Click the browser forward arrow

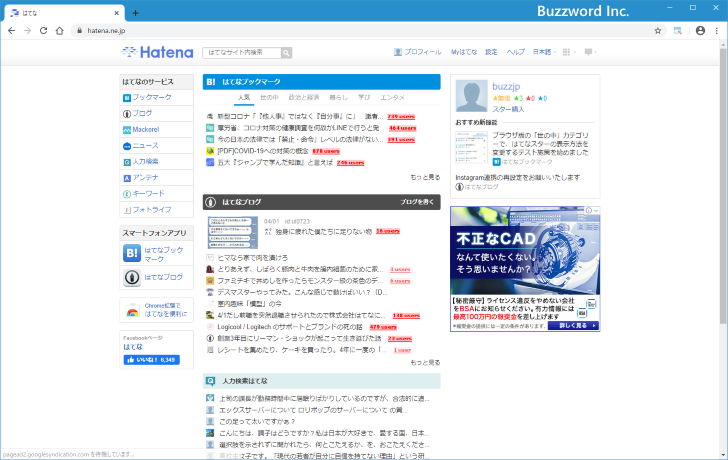click(27, 31)
